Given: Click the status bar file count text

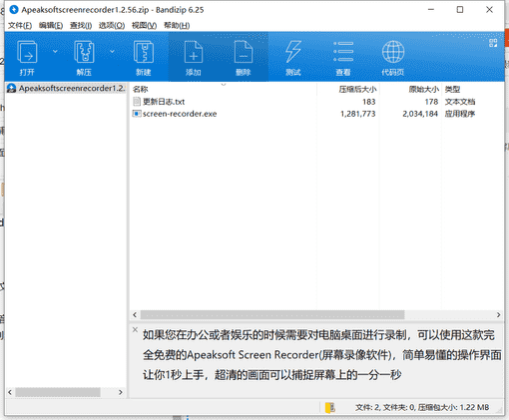Looking at the screenshot, I should [x=422, y=407].
